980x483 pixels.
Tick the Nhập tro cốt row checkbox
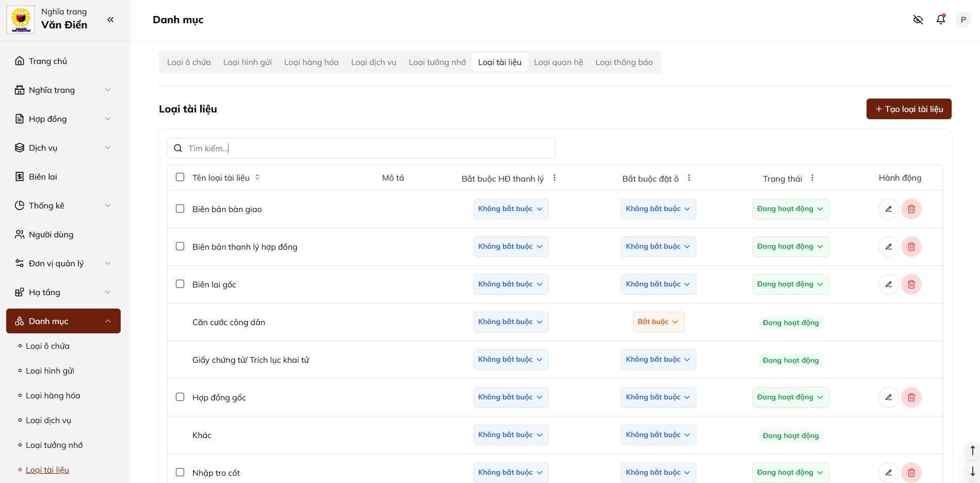tap(180, 473)
